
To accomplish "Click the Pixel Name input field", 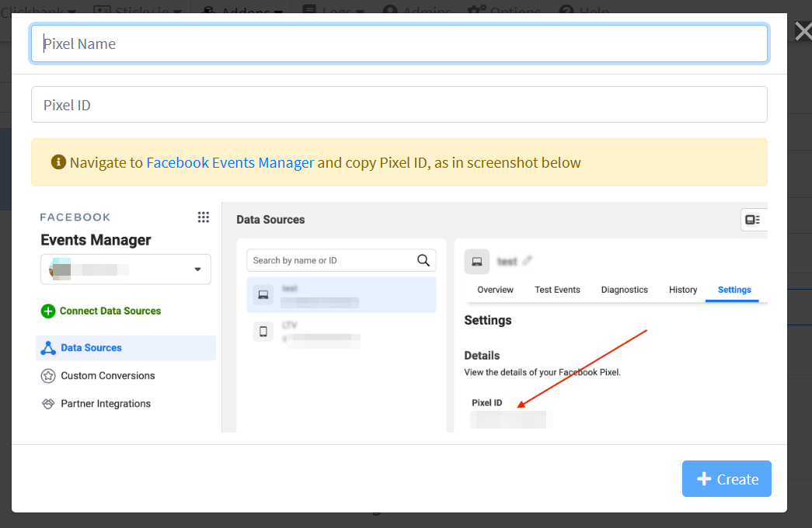I will 399,44.
